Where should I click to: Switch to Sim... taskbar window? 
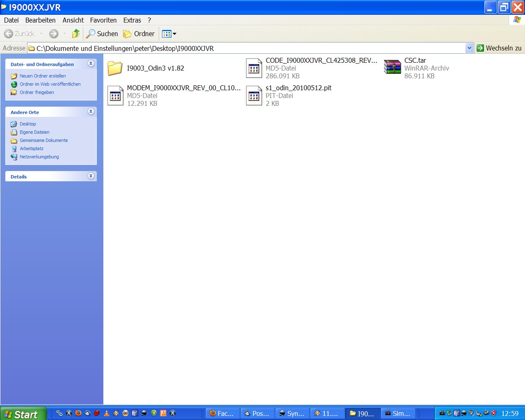coord(398,413)
